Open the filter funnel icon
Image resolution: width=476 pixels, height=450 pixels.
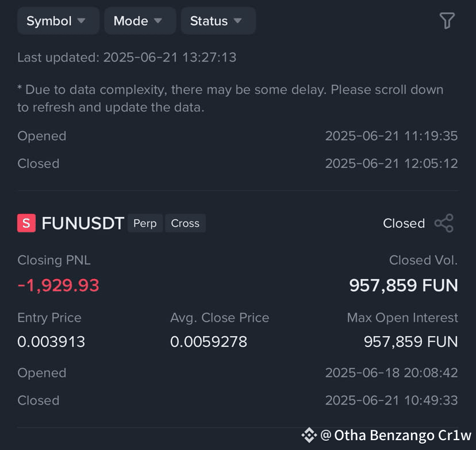click(x=447, y=21)
